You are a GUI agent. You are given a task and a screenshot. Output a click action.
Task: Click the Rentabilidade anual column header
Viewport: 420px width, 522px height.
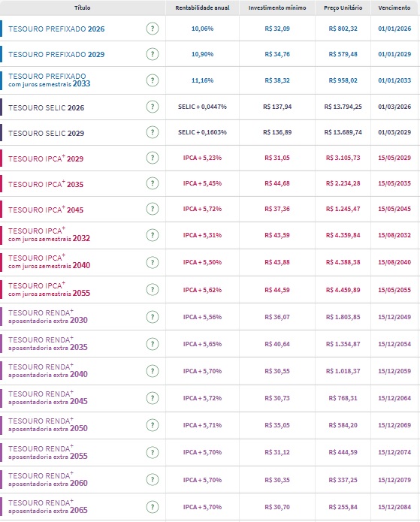(203, 8)
